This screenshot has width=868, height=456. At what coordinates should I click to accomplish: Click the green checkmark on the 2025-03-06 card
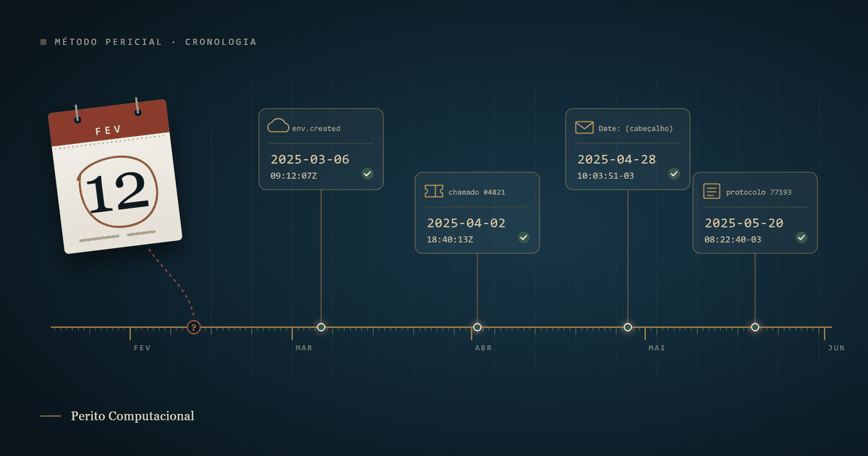[367, 174]
